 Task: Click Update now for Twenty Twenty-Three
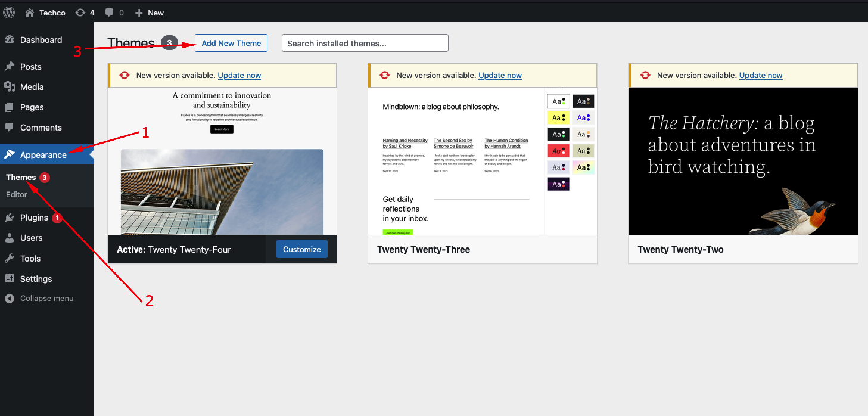pyautogui.click(x=500, y=76)
